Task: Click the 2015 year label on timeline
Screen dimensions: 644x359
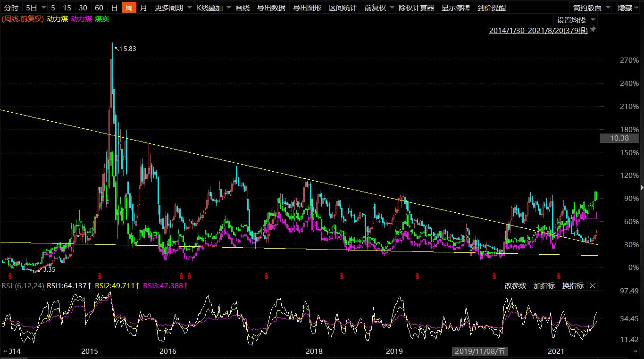Action: click(x=90, y=351)
